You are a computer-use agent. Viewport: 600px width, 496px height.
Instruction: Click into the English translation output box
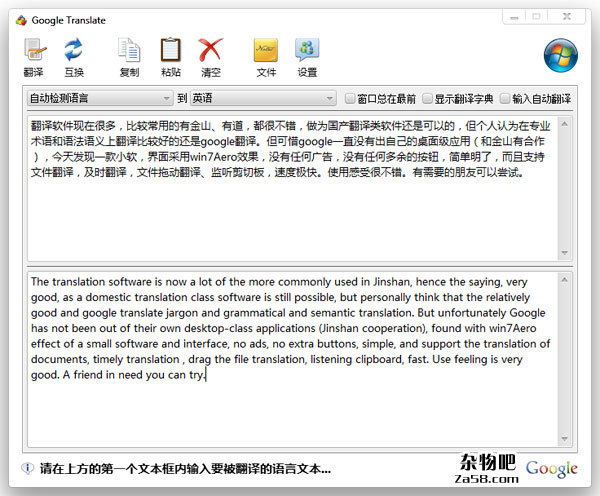pyautogui.click(x=292, y=359)
